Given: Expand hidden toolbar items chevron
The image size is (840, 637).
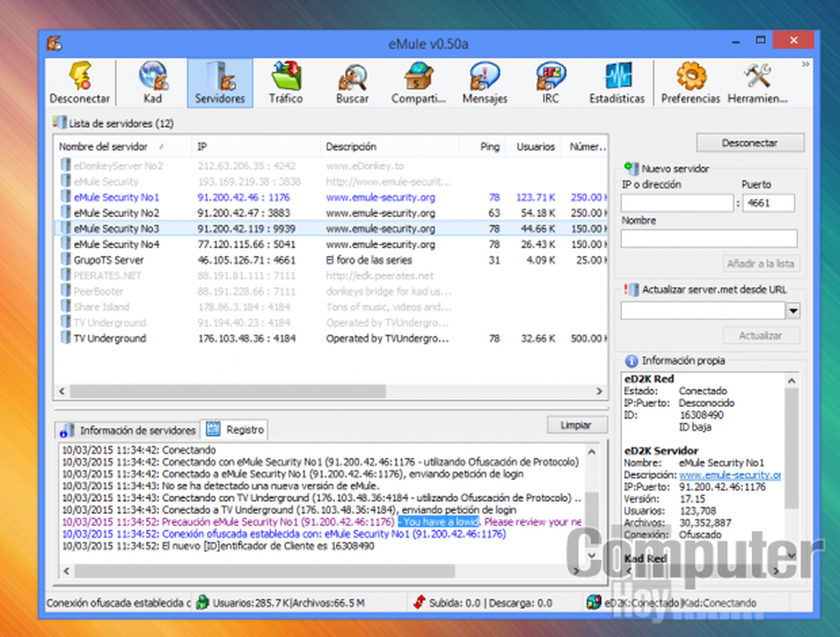Looking at the screenshot, I should click(x=805, y=64).
